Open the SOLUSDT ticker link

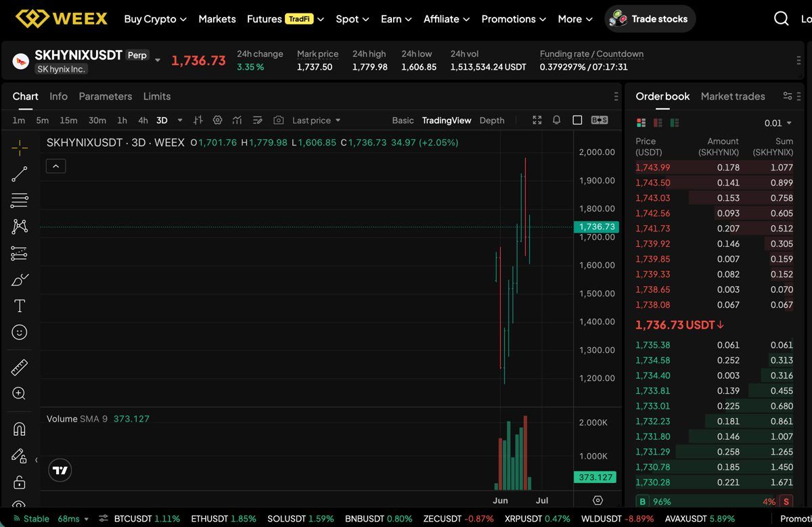pos(300,519)
